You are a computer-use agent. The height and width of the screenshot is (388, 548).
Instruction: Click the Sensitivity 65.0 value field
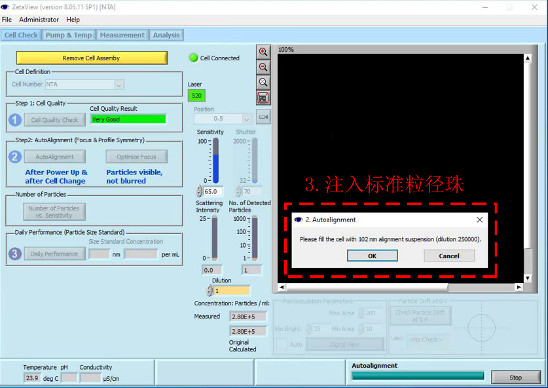tap(213, 192)
